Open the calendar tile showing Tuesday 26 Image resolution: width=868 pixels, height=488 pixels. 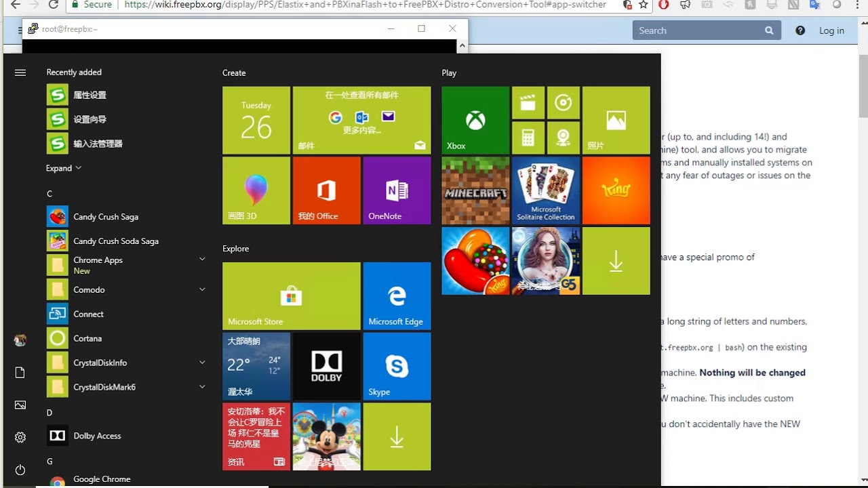[256, 120]
